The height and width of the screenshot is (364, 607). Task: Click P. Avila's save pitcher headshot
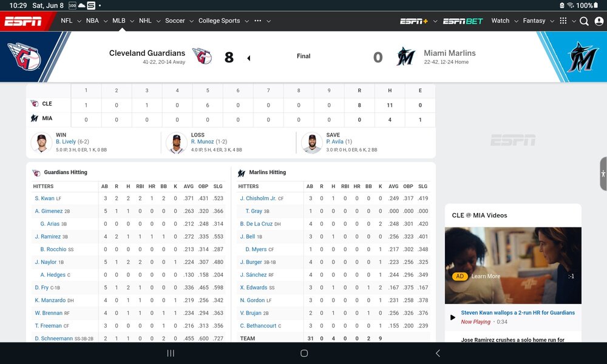pyautogui.click(x=311, y=143)
